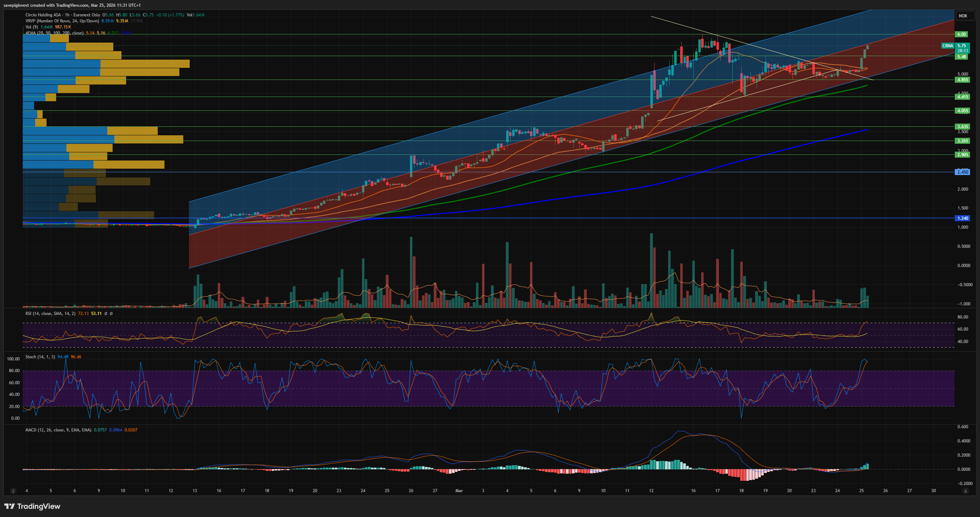Select the Circio Holding ASA symbol title
Viewport: 980px width, 517px height.
(43, 15)
